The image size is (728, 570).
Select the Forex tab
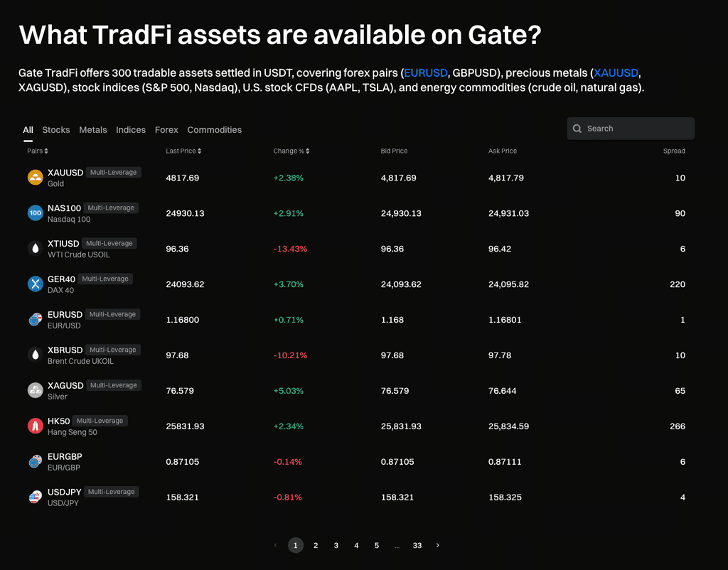pos(166,130)
